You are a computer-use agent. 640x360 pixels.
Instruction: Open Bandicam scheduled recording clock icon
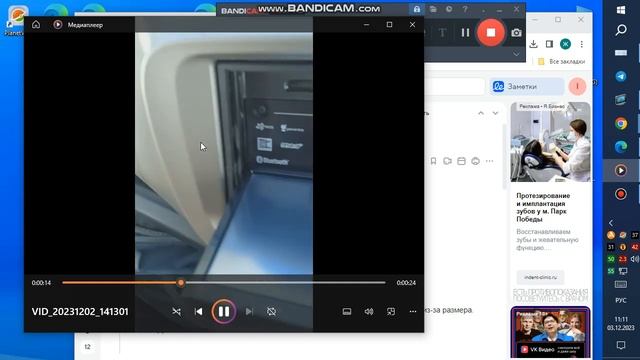449,9
